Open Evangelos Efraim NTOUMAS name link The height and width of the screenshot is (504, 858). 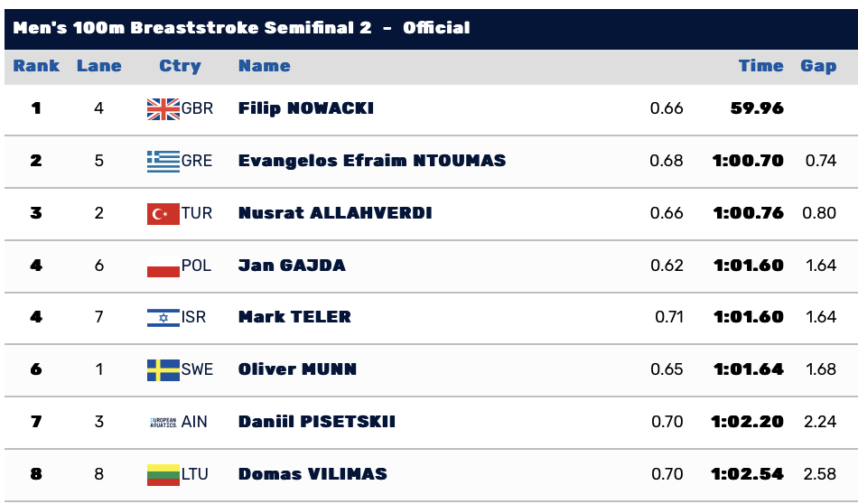(372, 161)
